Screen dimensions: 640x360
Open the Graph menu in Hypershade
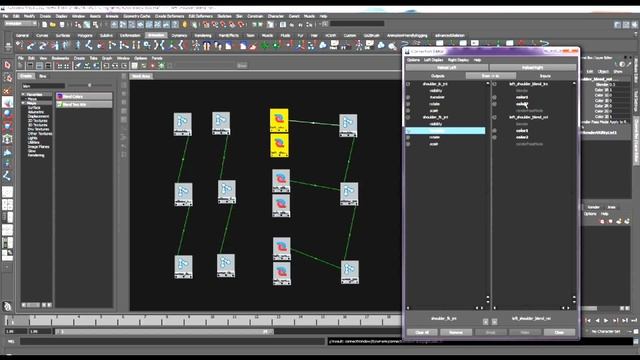pyautogui.click(x=107, y=58)
